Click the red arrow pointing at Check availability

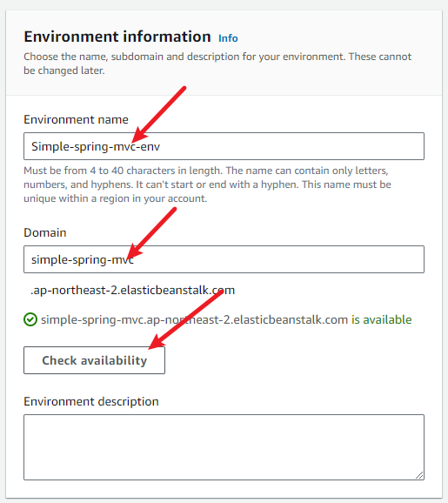(x=186, y=319)
